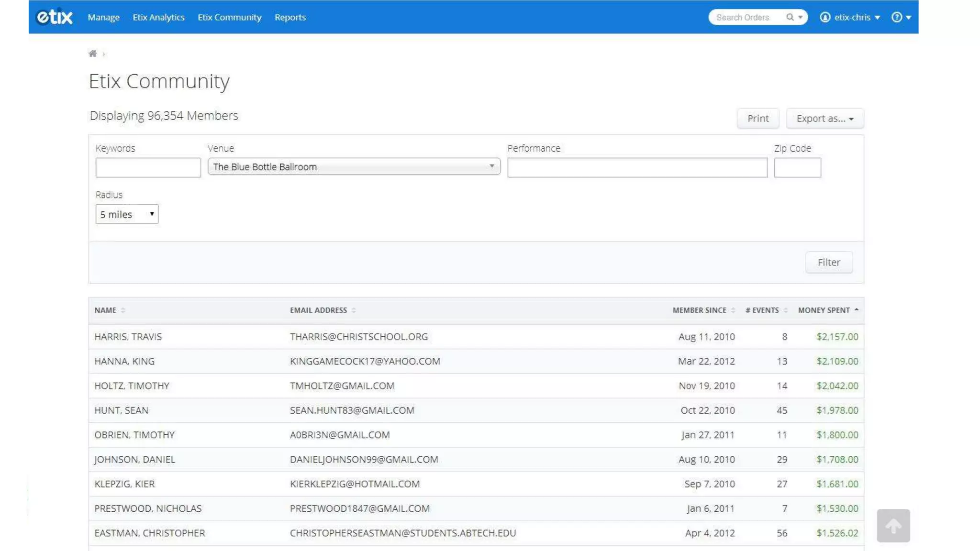Click the home breadcrumb icon
Screen dimensions: 980x551
coord(92,54)
